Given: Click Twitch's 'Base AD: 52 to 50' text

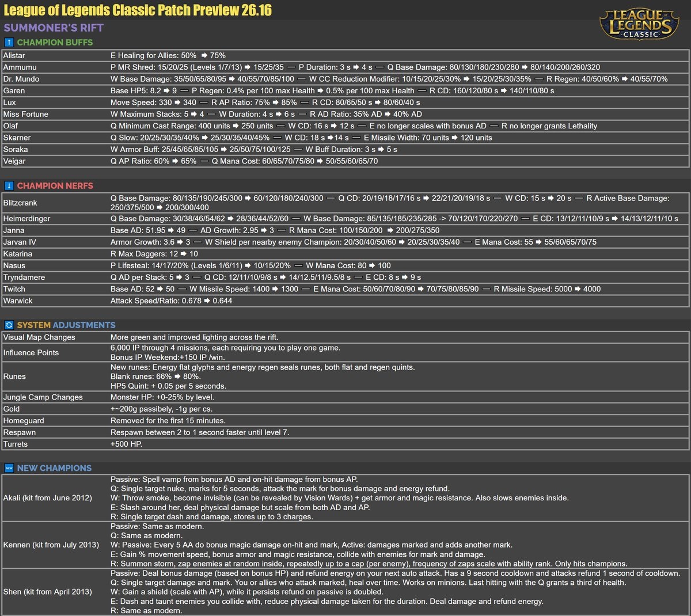Looking at the screenshot, I should tap(143, 289).
